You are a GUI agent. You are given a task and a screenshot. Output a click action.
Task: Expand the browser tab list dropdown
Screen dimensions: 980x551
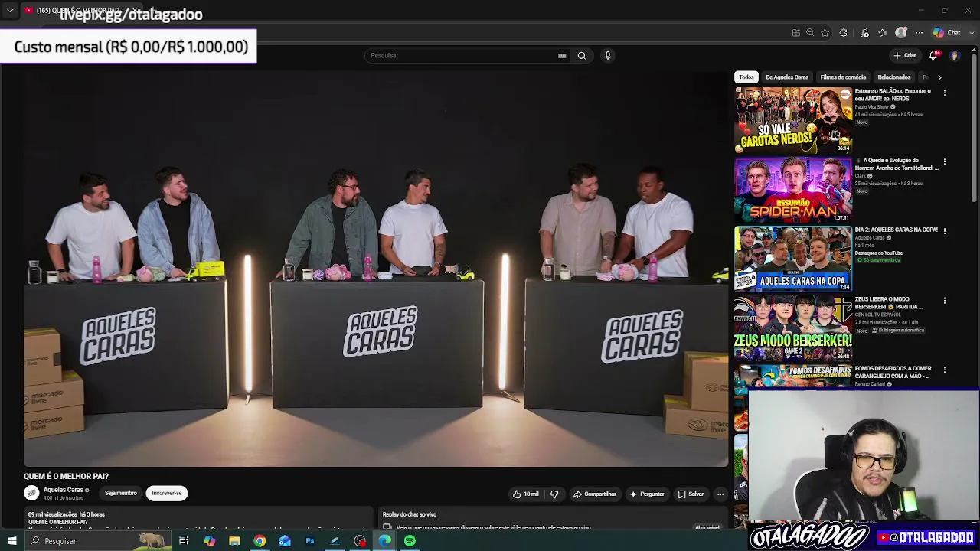coord(10,11)
